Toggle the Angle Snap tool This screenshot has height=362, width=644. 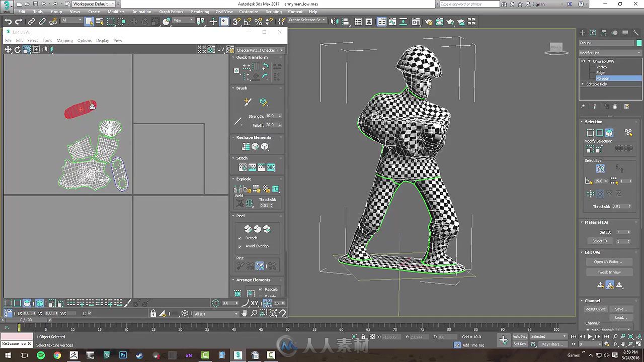coord(247,22)
